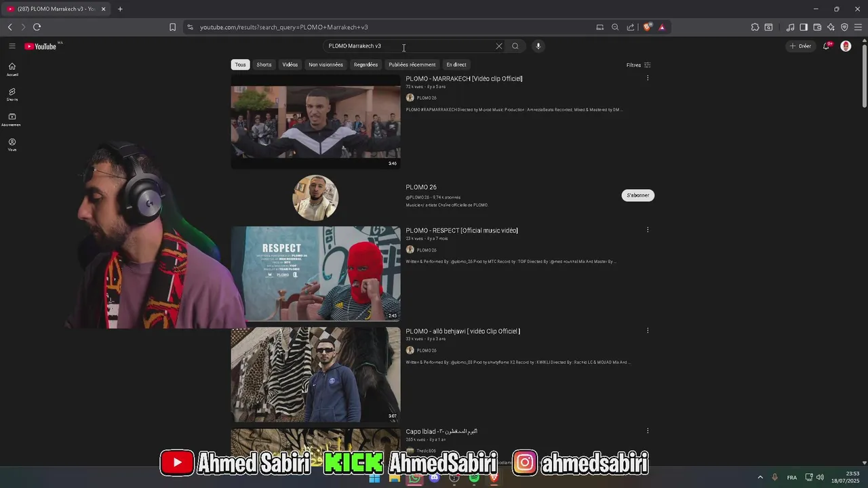The height and width of the screenshot is (488, 868).
Task: Open the FRA keyboard language indicator
Action: point(792,477)
